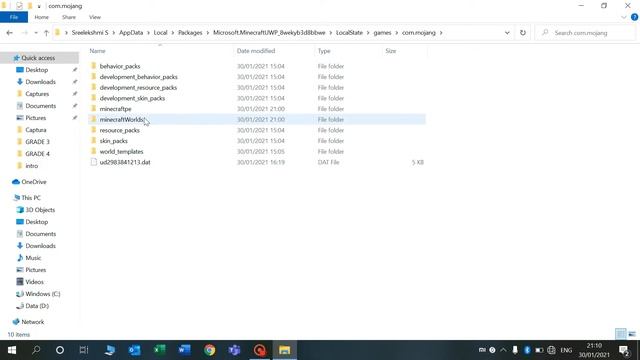The image size is (640, 360).
Task: Switch to Details view layout
Action: coord(620,334)
